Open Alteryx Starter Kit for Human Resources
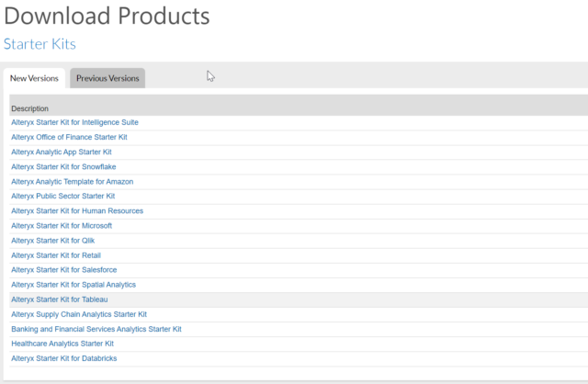588x384 pixels. point(77,210)
